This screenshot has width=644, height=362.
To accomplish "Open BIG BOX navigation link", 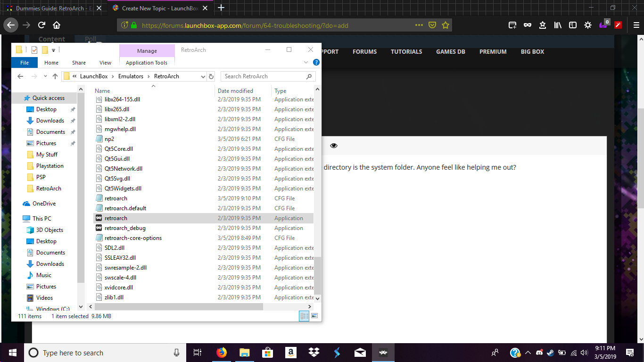I will (x=532, y=52).
